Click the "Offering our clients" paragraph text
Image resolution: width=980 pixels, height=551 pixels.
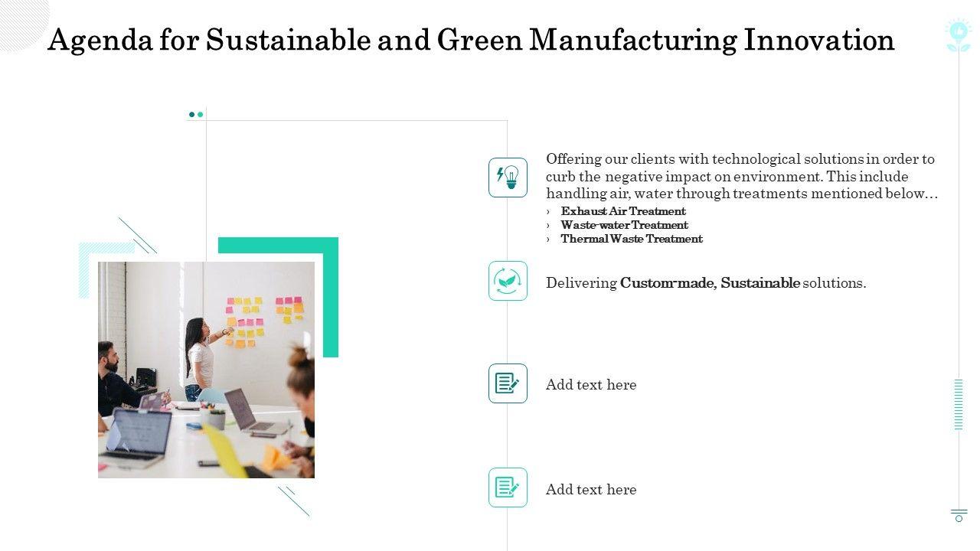(x=740, y=176)
